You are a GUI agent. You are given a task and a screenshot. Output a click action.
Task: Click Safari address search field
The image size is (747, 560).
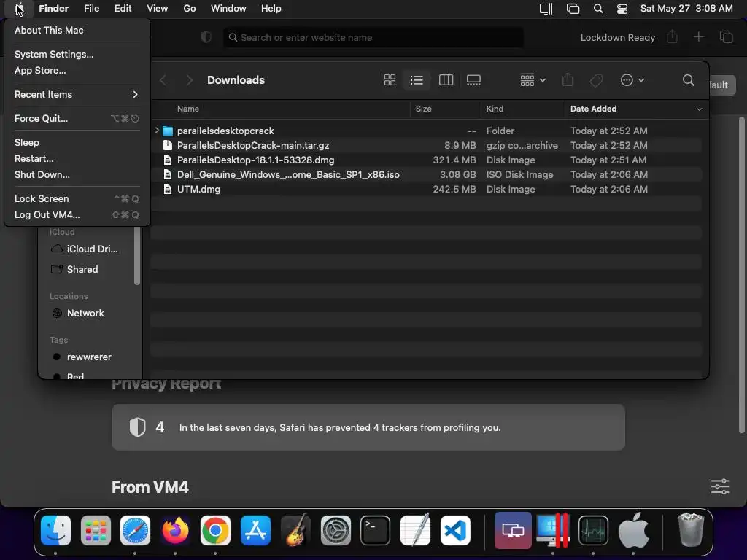(373, 38)
